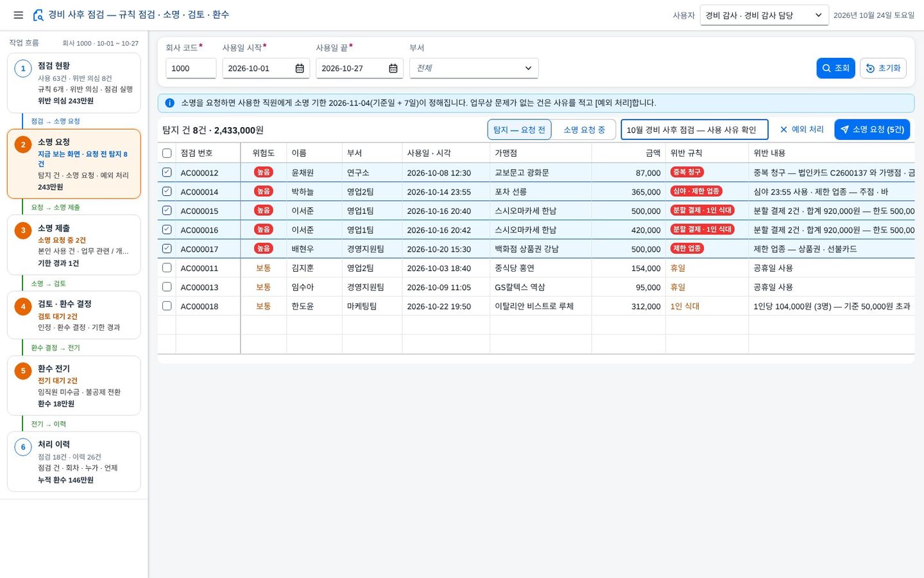This screenshot has width=924, height=578.
Task: Click the 소명 요청 (5건) button
Action: tap(872, 129)
